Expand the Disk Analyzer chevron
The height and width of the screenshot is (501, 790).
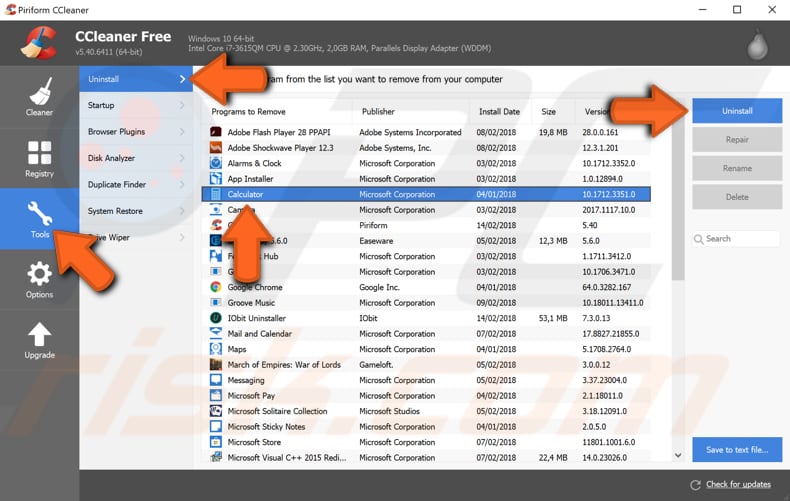182,158
